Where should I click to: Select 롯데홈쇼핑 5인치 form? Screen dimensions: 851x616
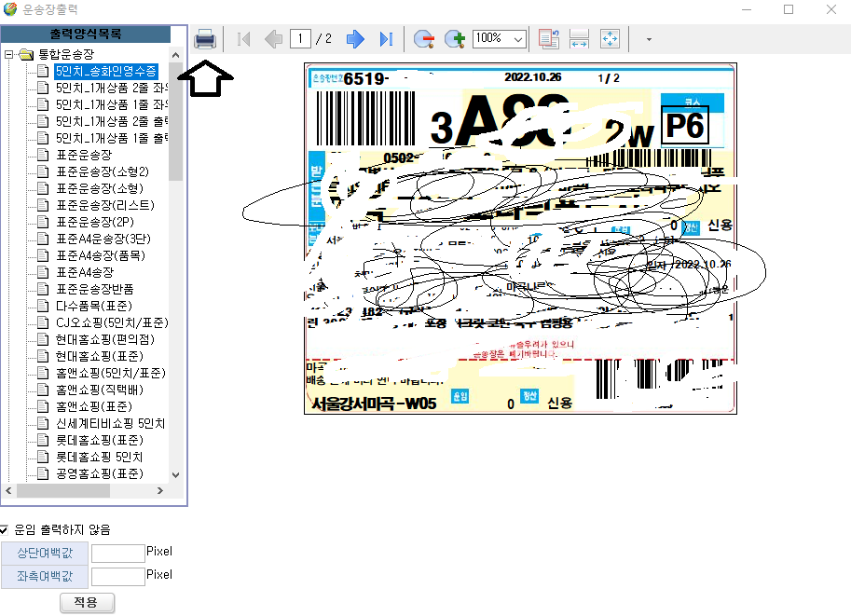100,457
